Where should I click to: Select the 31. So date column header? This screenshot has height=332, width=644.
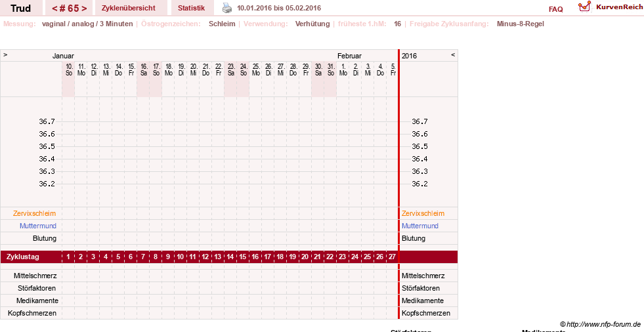(x=331, y=70)
